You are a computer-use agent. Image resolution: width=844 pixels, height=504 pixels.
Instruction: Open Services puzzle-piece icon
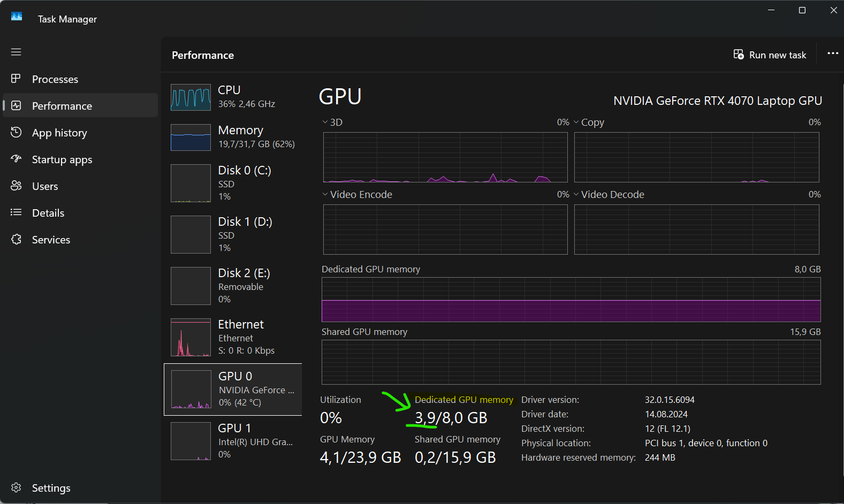coord(16,239)
